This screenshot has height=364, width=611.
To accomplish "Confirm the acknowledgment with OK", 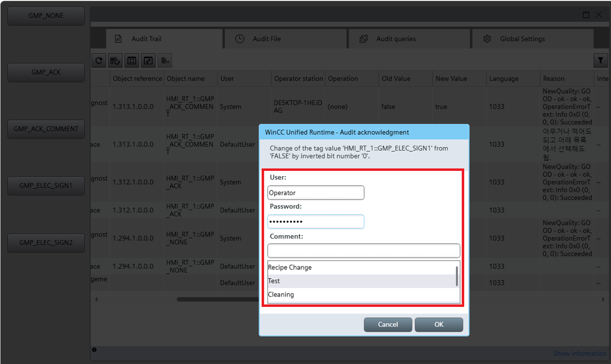I will pyautogui.click(x=439, y=324).
